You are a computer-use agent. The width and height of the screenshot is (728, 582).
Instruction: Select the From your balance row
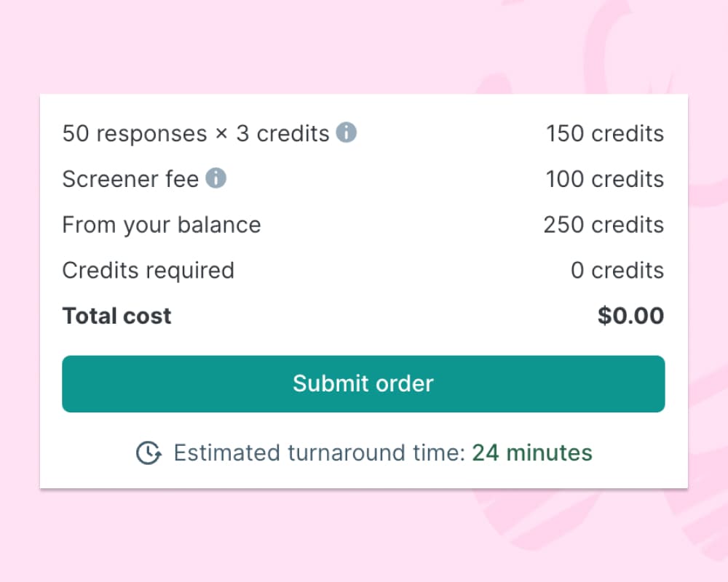pyautogui.click(x=161, y=224)
